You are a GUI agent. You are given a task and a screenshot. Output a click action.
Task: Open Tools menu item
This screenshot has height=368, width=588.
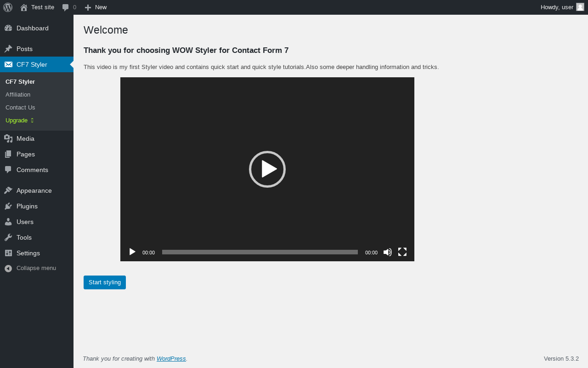[37, 237]
